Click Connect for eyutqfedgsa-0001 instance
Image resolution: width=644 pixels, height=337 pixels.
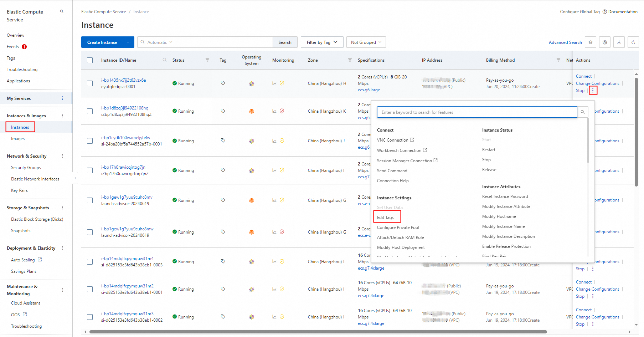click(584, 76)
